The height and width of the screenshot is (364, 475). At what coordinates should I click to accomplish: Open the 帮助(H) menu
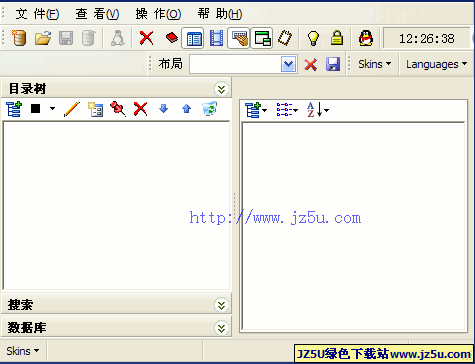[x=220, y=14]
